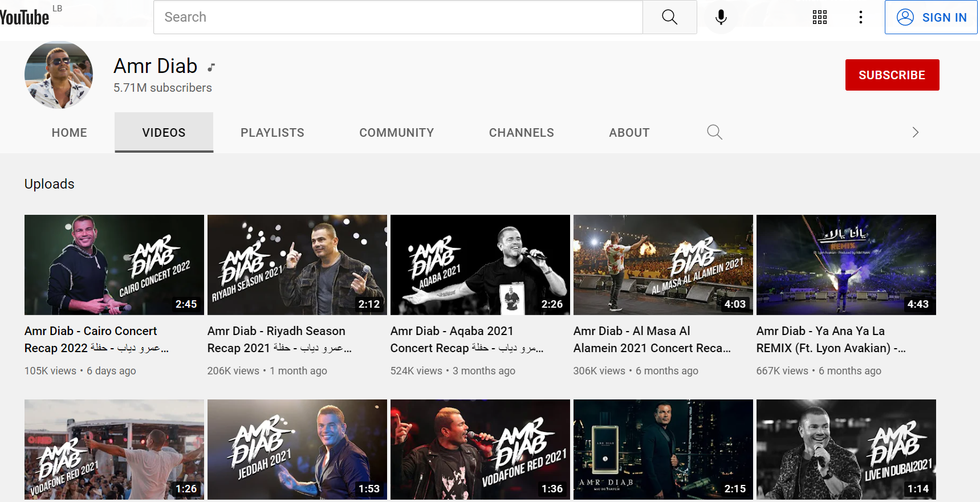The width and height of the screenshot is (980, 502).
Task: Search within the channel using magnifier icon
Action: click(x=714, y=132)
